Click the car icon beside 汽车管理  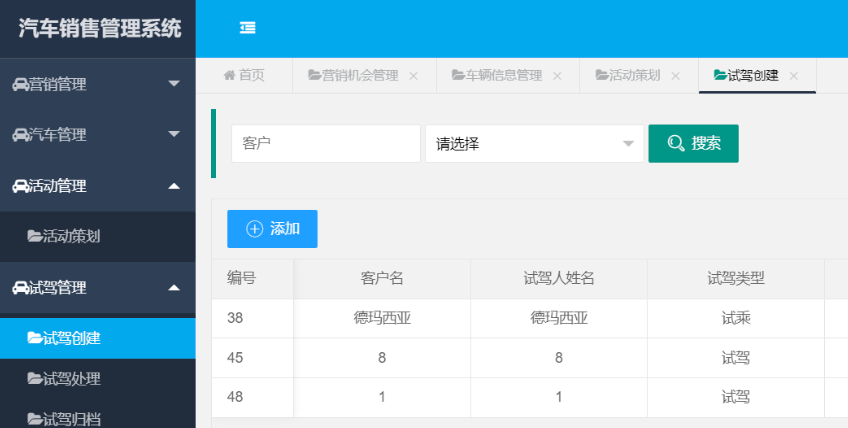(x=20, y=135)
